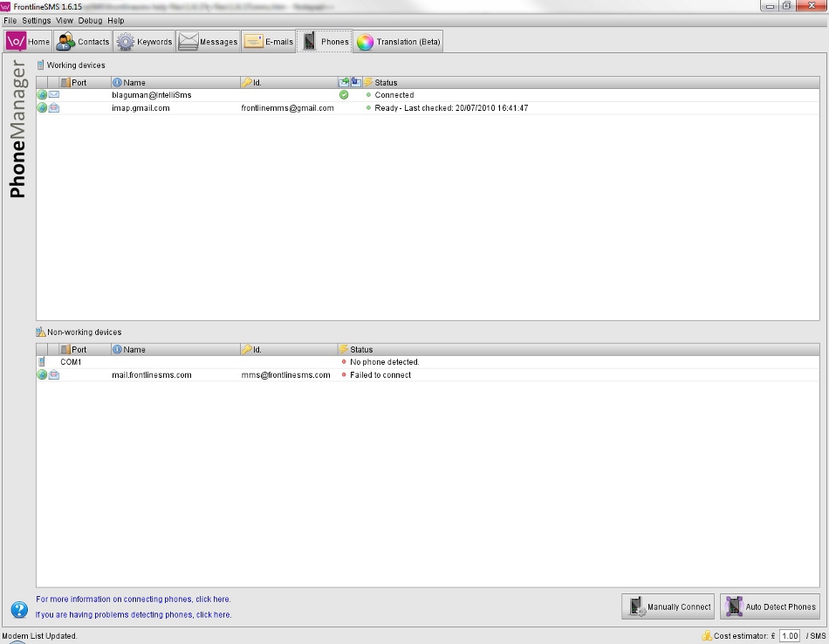
Task: Click globe icon in imap.gmail.com row
Action: (x=42, y=108)
